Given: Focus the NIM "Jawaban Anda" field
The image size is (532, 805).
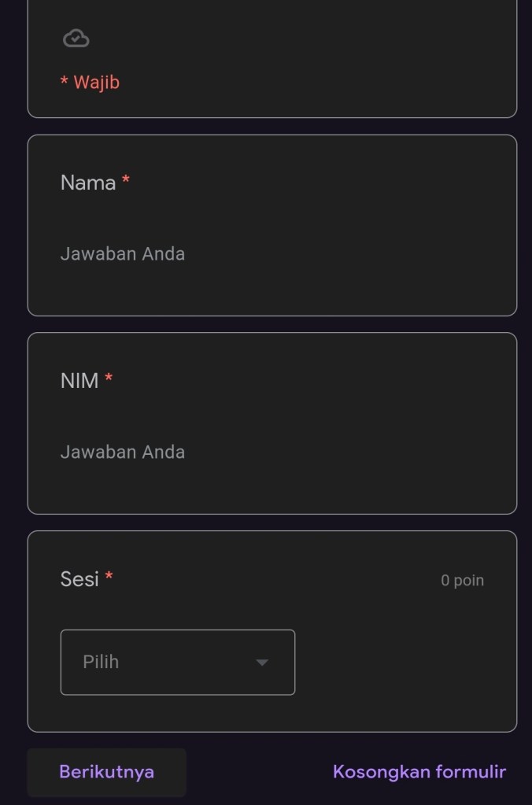Looking at the screenshot, I should click(123, 452).
